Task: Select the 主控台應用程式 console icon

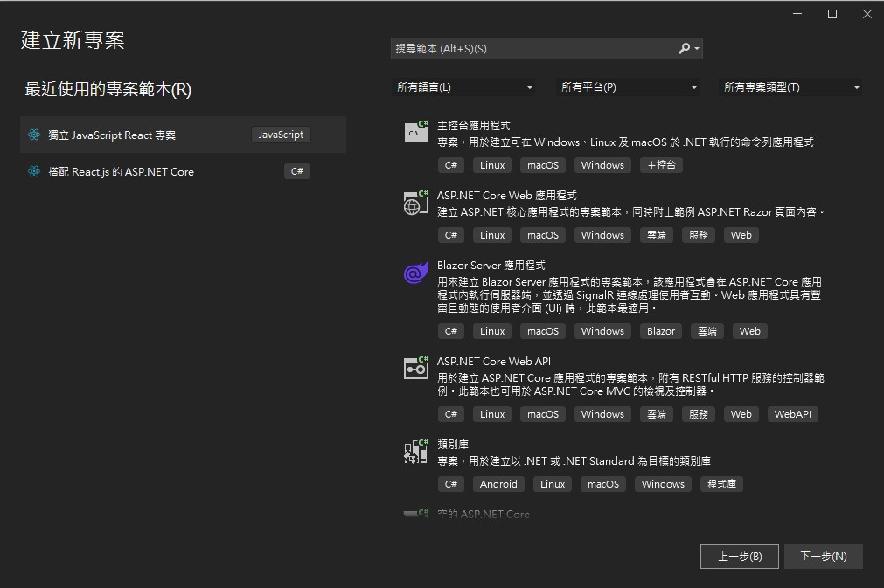Action: click(x=416, y=132)
